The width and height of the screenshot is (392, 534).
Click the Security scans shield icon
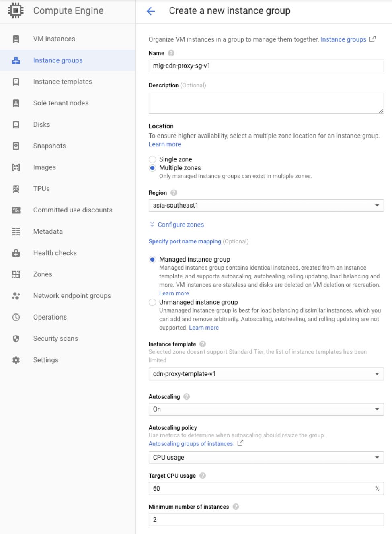16,339
